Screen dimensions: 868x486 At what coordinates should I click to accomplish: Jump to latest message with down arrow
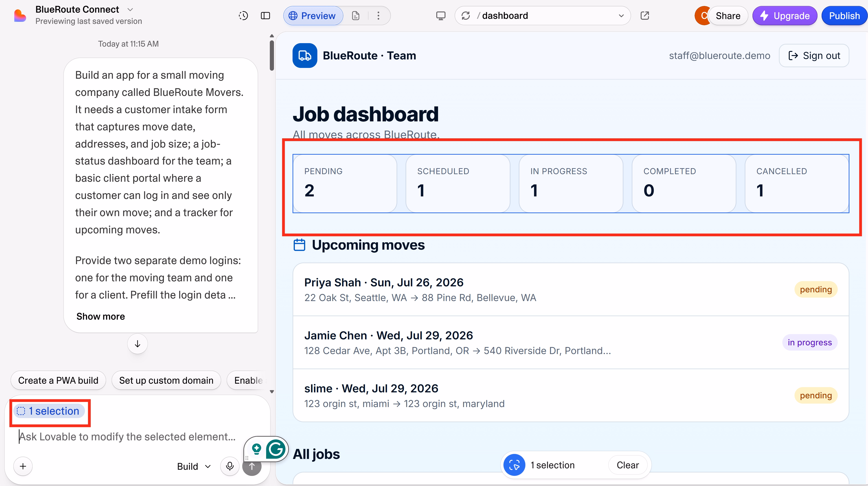tap(138, 344)
